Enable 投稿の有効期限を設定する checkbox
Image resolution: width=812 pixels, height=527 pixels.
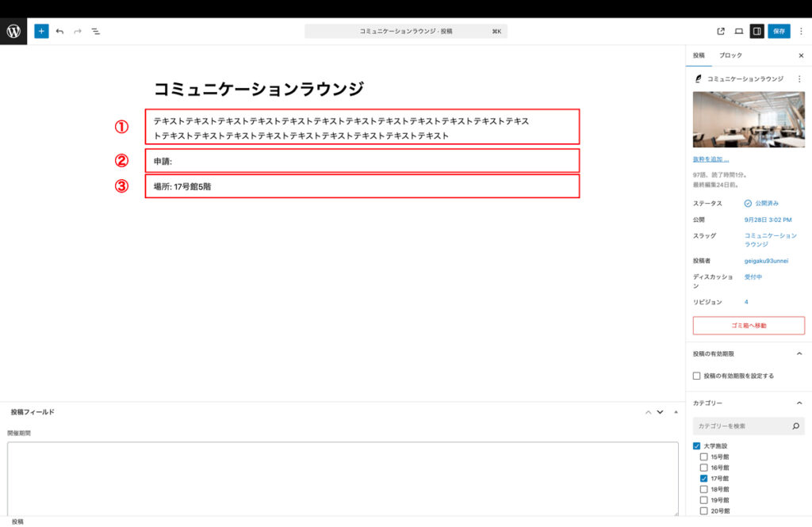click(x=696, y=376)
